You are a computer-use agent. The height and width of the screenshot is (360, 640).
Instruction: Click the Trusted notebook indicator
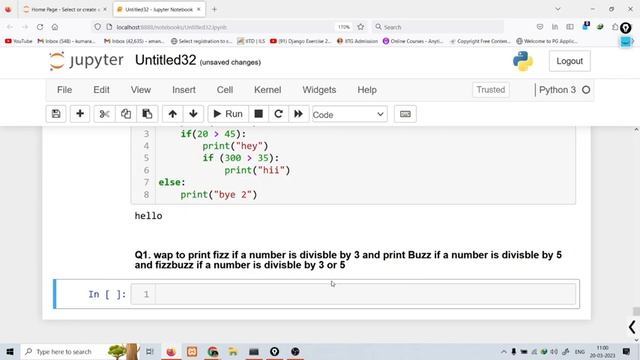click(x=491, y=90)
